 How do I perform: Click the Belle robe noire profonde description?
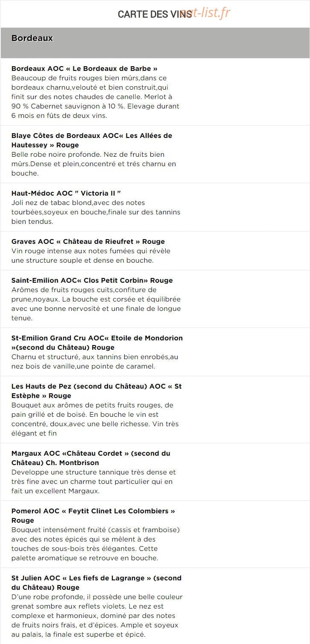tap(94, 164)
